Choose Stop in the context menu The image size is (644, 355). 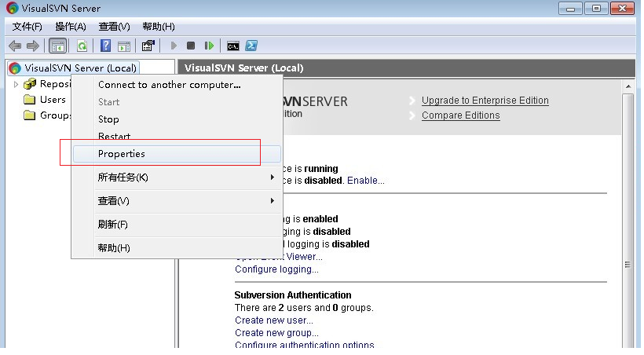[x=177, y=119]
